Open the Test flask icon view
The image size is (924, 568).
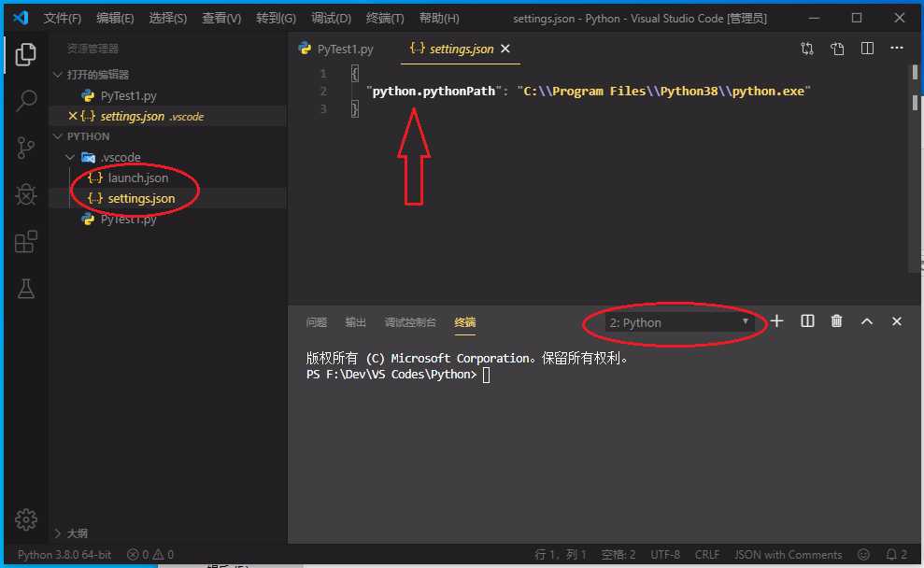(26, 289)
